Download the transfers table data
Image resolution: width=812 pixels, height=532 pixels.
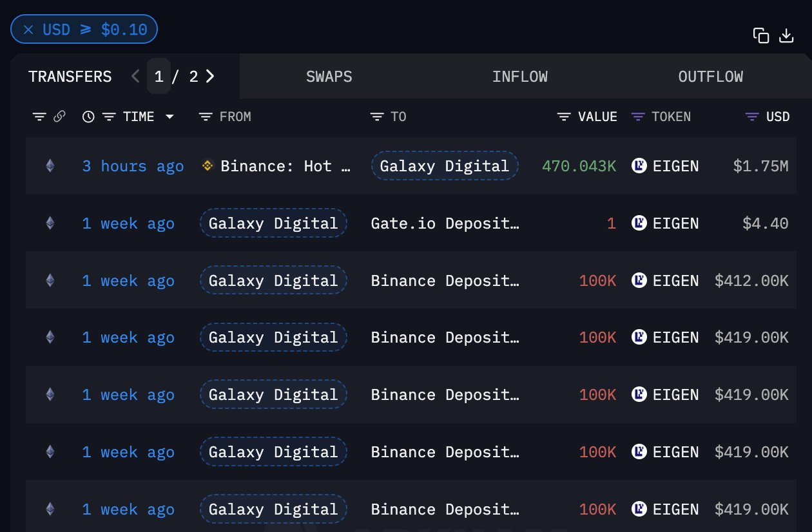786,36
